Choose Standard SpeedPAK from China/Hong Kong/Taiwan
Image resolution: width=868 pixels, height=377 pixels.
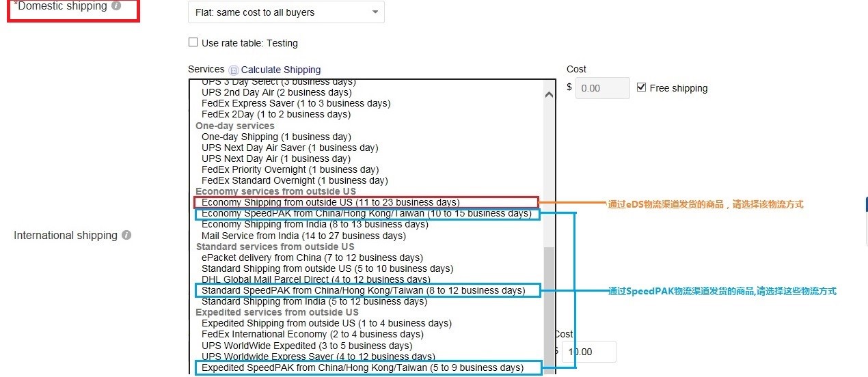(x=363, y=291)
